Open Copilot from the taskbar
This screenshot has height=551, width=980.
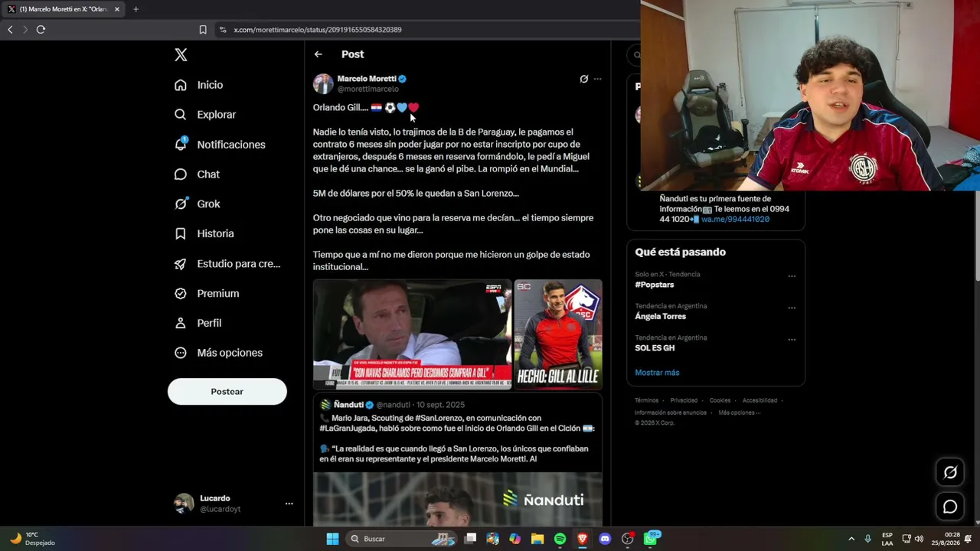[x=514, y=539]
